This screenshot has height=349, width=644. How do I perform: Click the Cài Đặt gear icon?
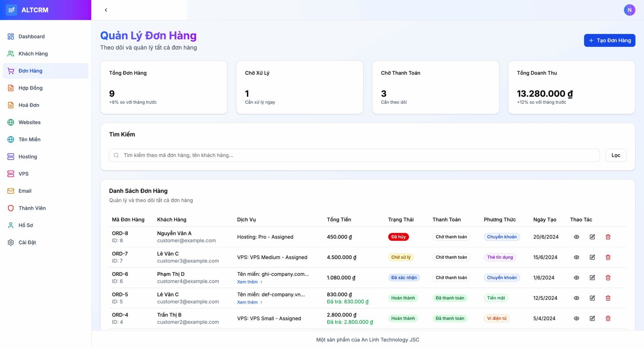pyautogui.click(x=10, y=242)
